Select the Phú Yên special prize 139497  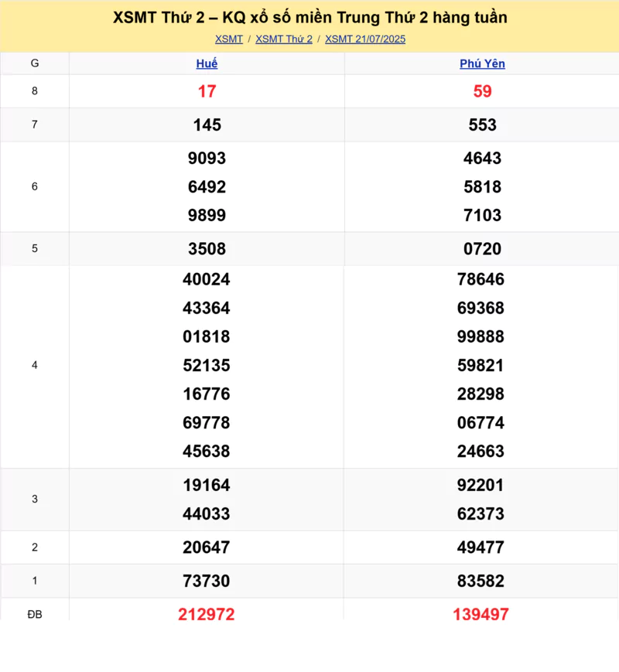[480, 614]
